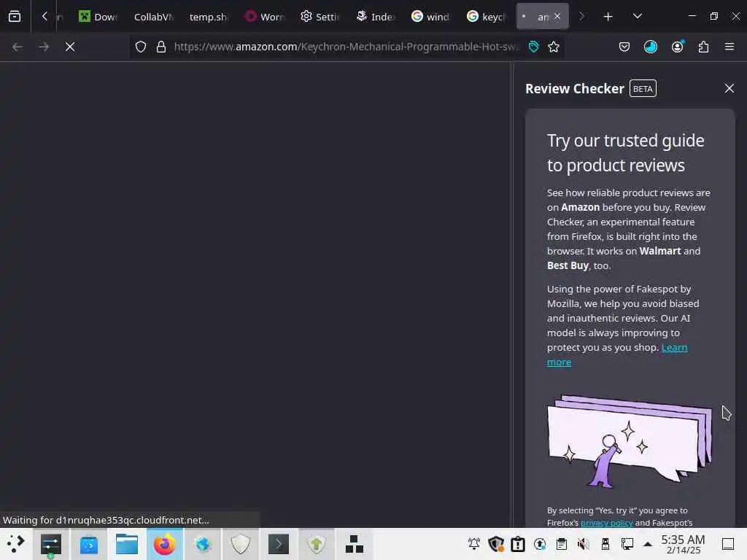Open the green arrow updater taskbar icon
This screenshot has width=747, height=560.
(317, 544)
